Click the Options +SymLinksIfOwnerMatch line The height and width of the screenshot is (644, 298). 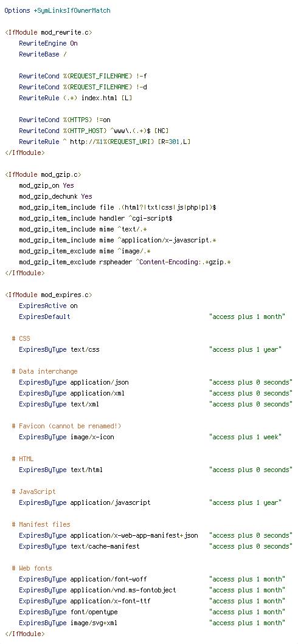57,11
